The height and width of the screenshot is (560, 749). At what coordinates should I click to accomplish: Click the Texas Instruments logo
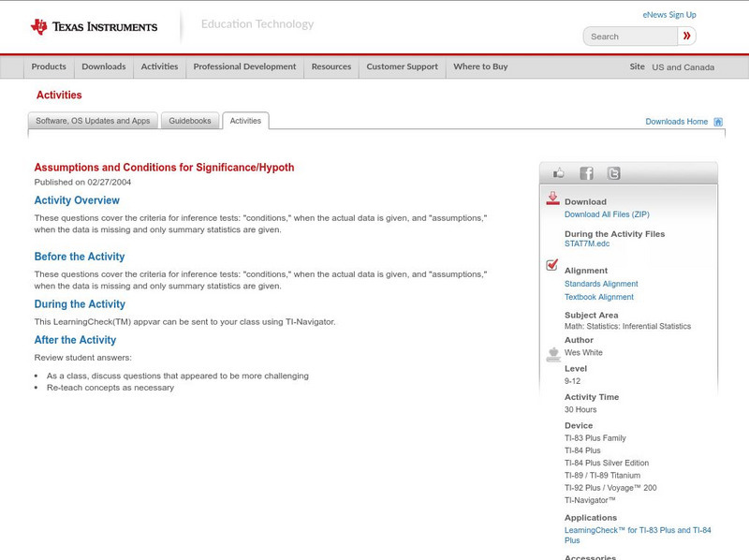pos(94,27)
